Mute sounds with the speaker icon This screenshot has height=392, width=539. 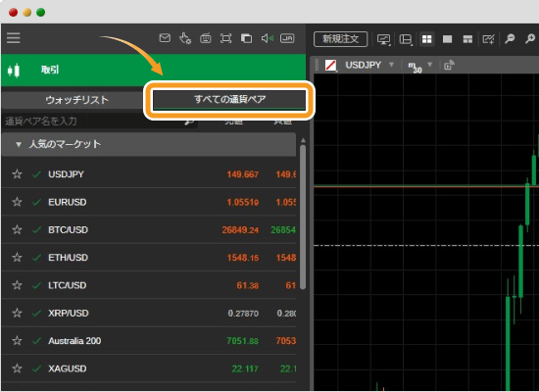267,38
